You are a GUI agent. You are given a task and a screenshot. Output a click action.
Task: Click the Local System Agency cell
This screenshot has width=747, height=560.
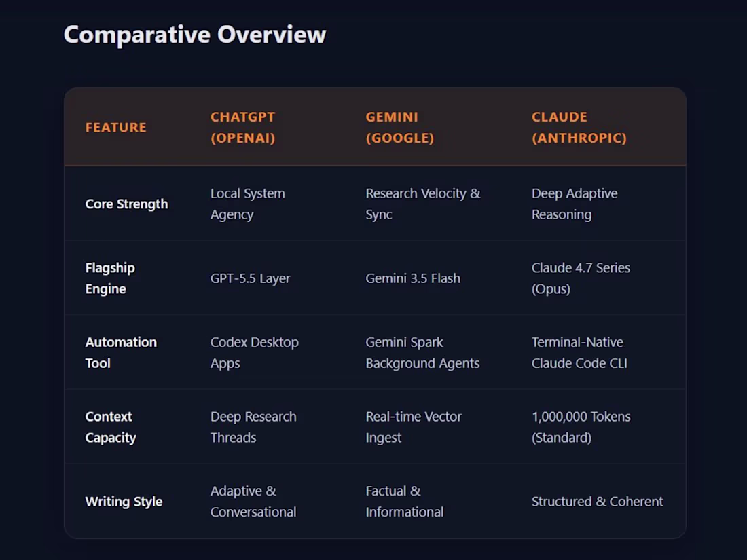click(248, 204)
